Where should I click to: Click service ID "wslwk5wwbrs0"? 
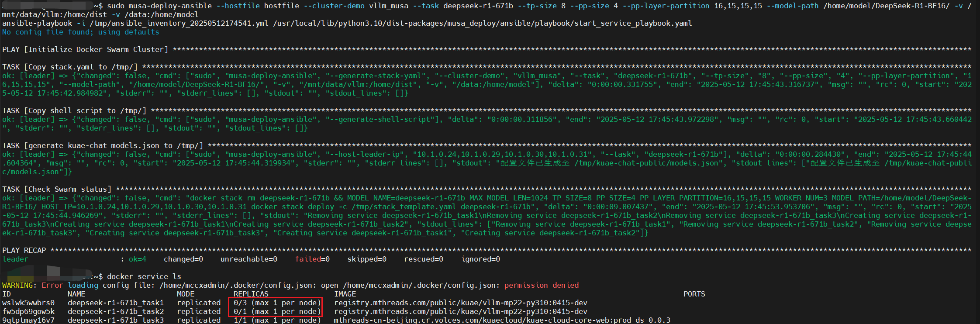[28, 303]
